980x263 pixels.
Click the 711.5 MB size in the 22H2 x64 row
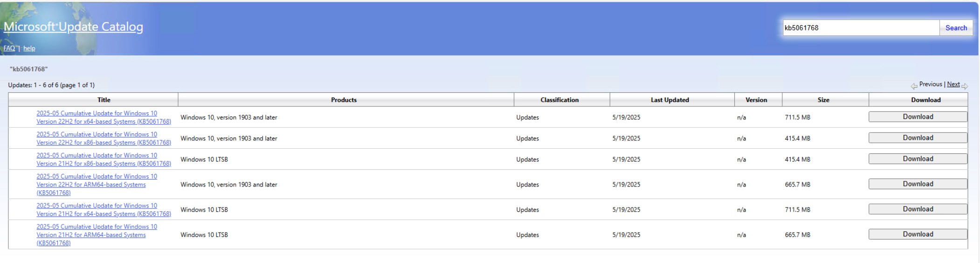tap(797, 117)
